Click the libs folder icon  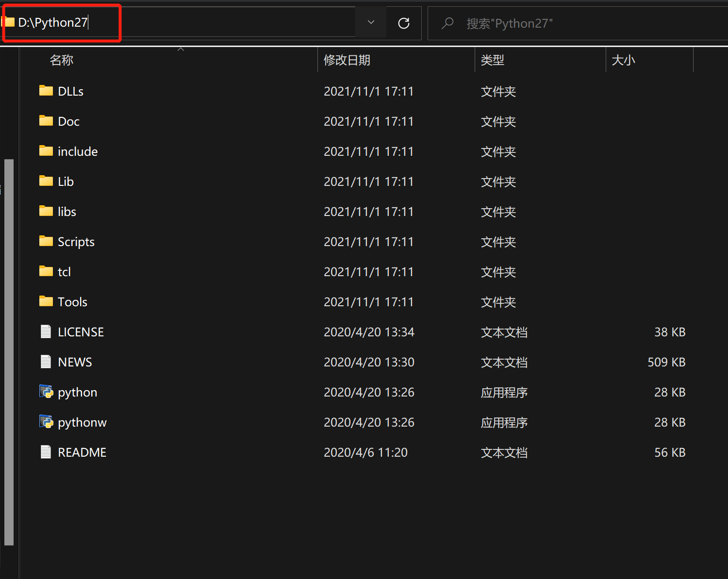[x=46, y=211]
